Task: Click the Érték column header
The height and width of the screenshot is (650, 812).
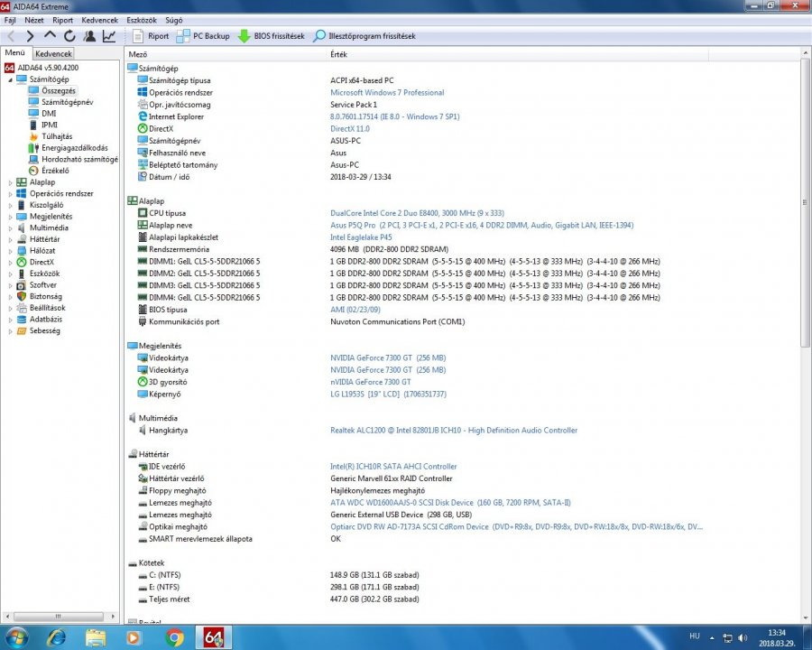Action: pos(518,54)
